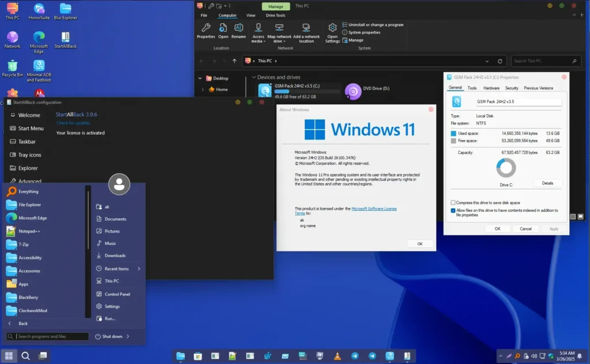
Task: Click the Details button in drive properties
Action: (547, 183)
